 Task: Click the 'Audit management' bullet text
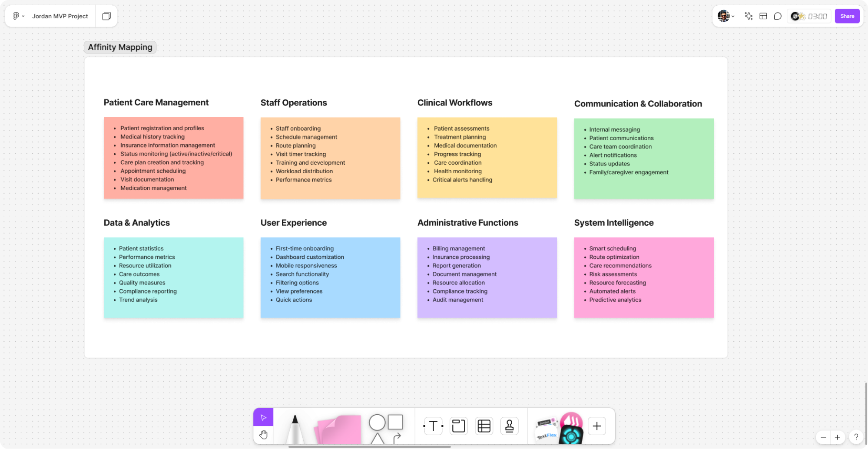click(458, 300)
